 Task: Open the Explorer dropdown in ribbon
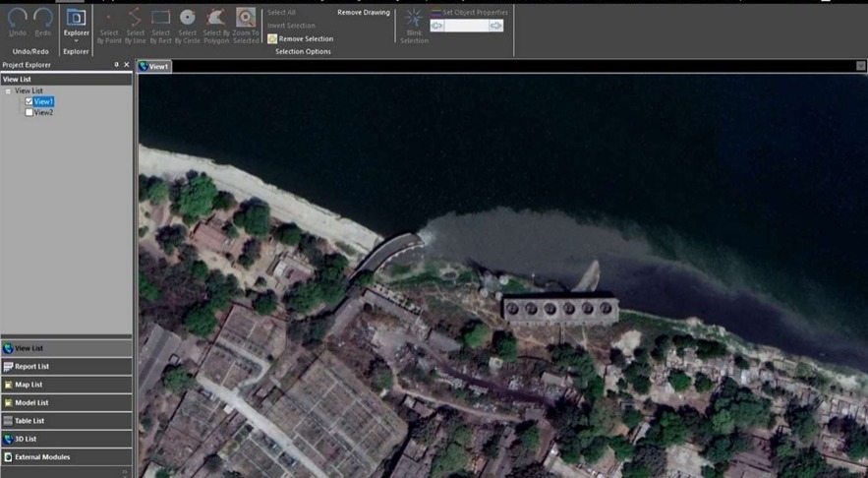pos(76,41)
